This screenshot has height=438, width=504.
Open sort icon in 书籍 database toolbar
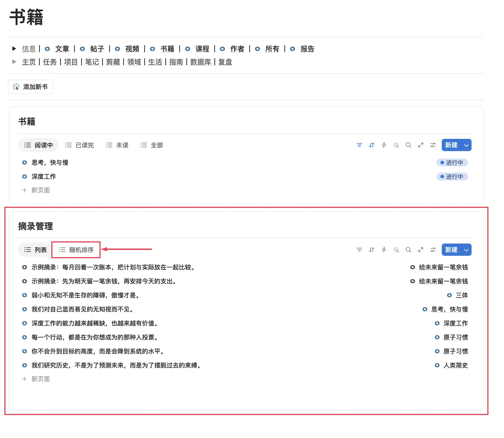coord(371,145)
